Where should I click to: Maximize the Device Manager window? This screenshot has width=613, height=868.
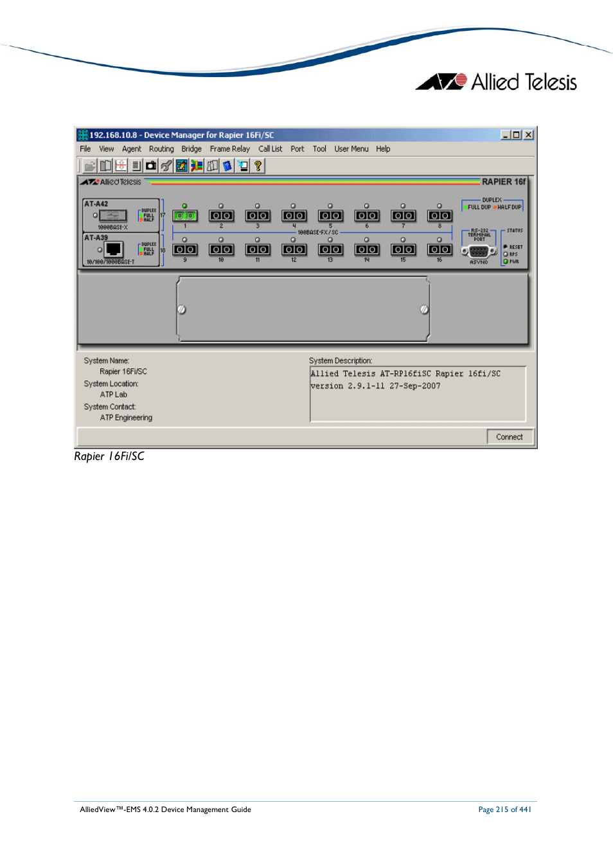click(517, 135)
